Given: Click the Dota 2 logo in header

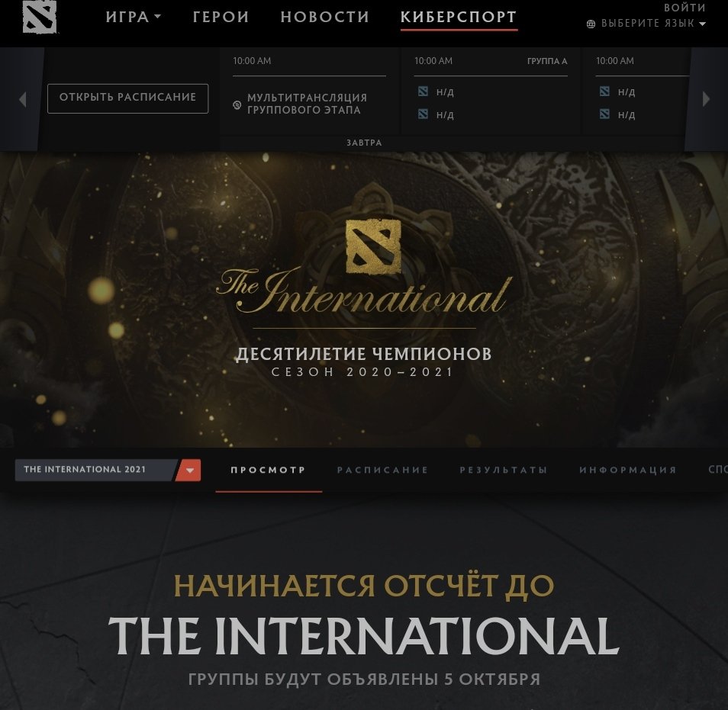Looking at the screenshot, I should [x=40, y=17].
